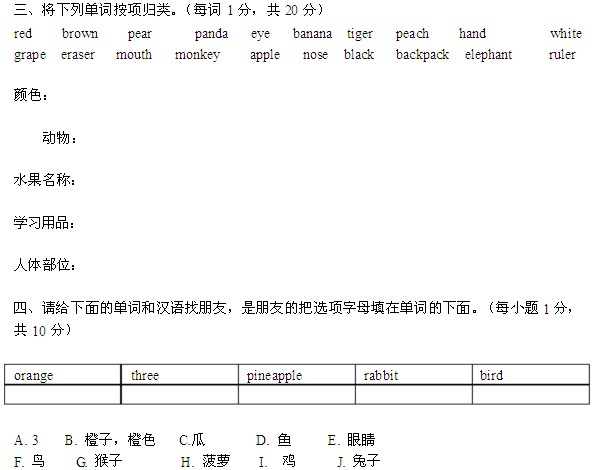Click the 颜色 category label
Image resolution: width=597 pixels, height=470 pixels.
pyautogui.click(x=30, y=94)
